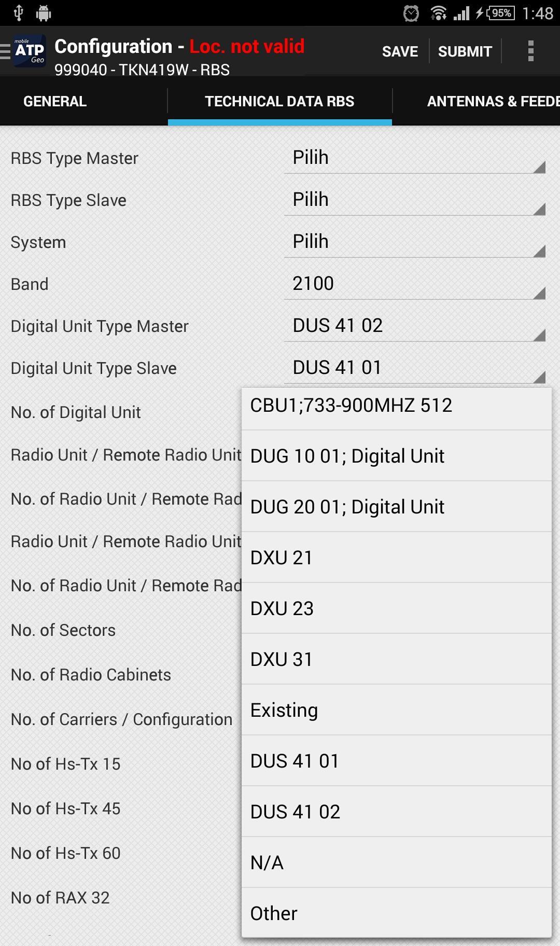The height and width of the screenshot is (946, 560).
Task: Click the SAVE button
Action: pos(400,51)
